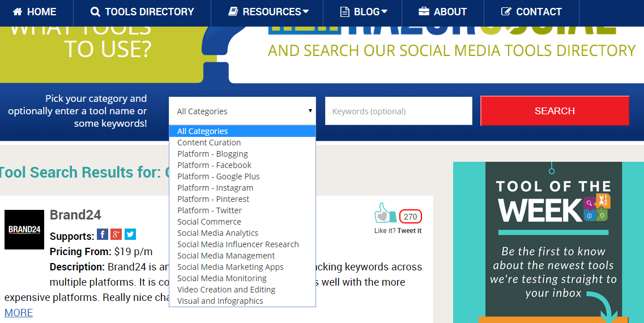Viewport: 644px width, 323px height.
Task: Click Brand24's Google Plus icon
Action: click(116, 234)
